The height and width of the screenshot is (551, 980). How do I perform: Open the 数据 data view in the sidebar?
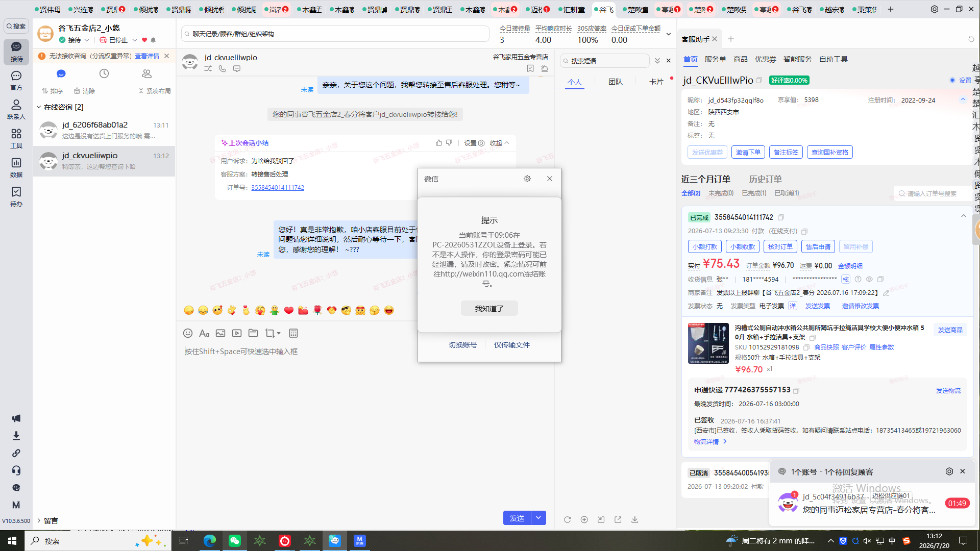[x=16, y=167]
